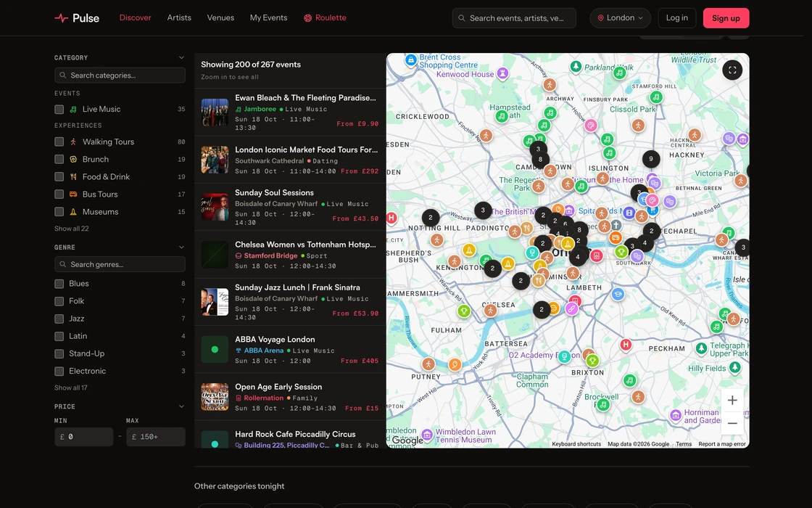Click the pink art marker near Finsbury Park
This screenshot has width=812, height=508.
click(590, 125)
